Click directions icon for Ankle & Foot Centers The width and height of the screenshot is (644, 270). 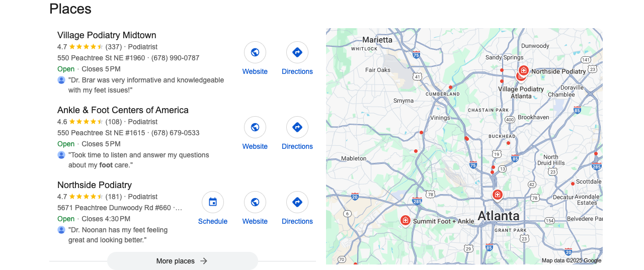point(297,127)
